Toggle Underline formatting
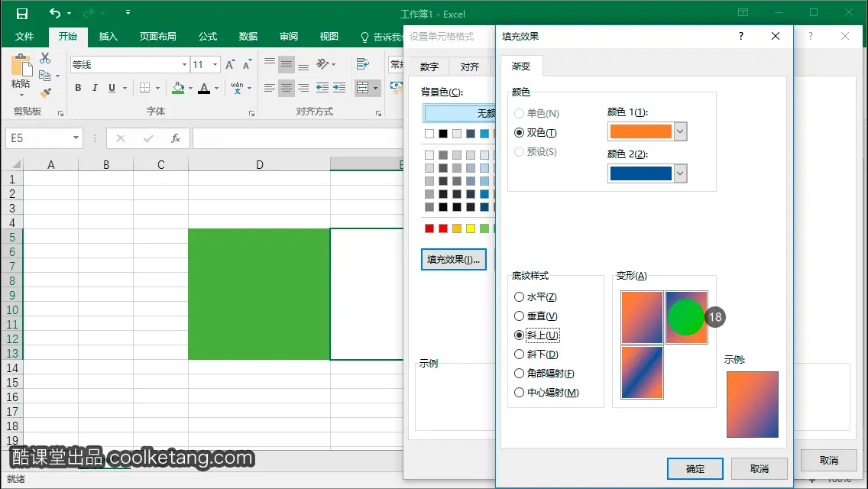 coord(112,88)
